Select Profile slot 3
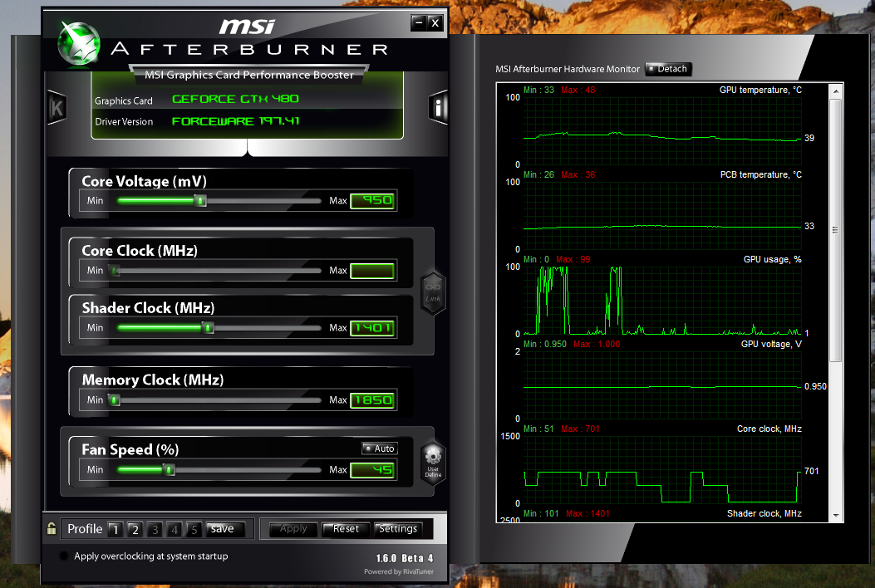 coord(155,529)
